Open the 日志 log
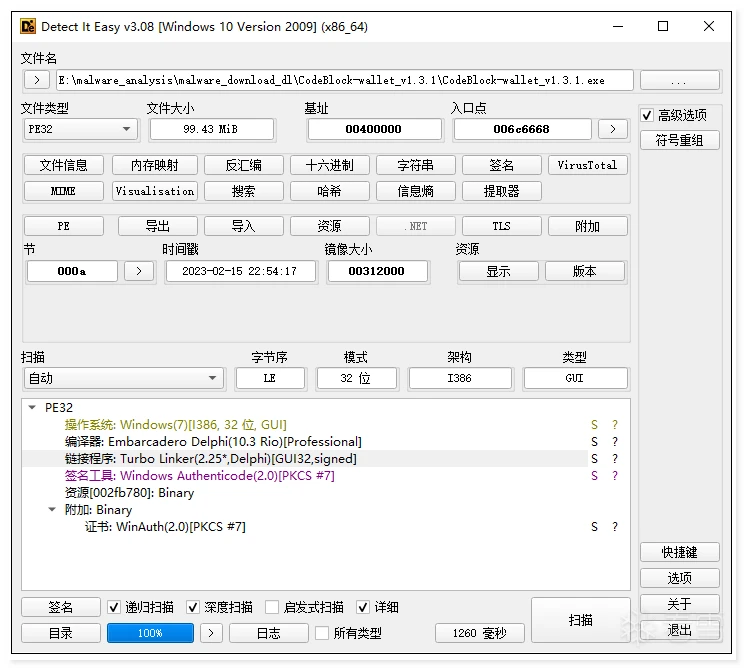Viewport: 744px width, 668px height. tap(269, 633)
